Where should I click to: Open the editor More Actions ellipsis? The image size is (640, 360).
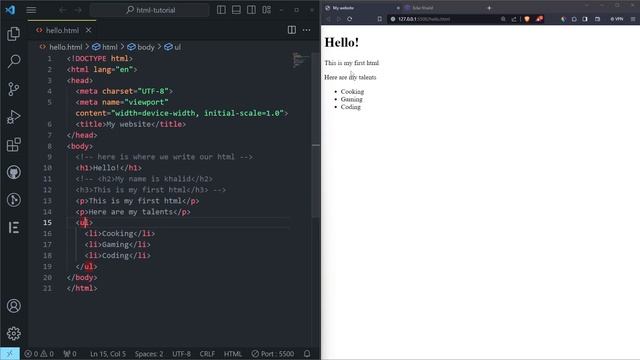[307, 30]
